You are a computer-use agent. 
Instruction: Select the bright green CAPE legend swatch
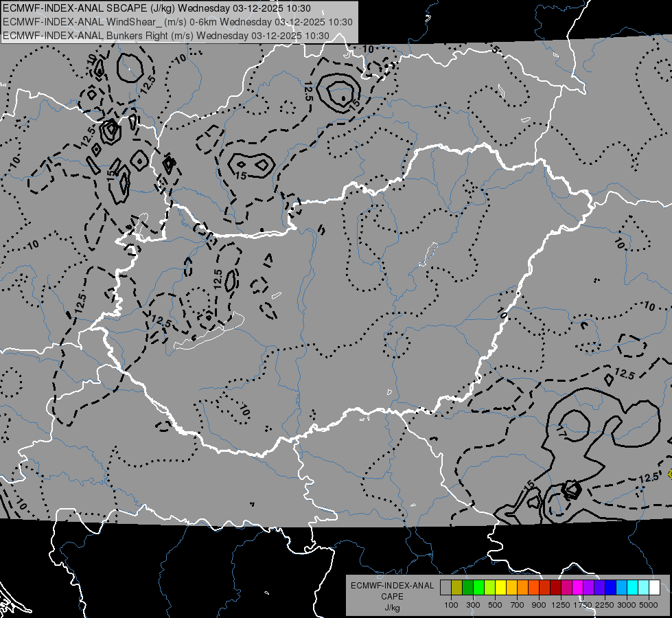[x=478, y=588]
